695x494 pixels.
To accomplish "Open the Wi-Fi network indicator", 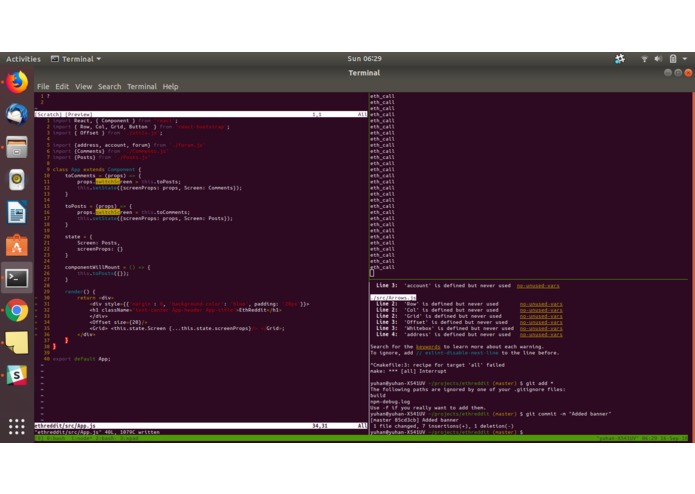I will (x=644, y=59).
